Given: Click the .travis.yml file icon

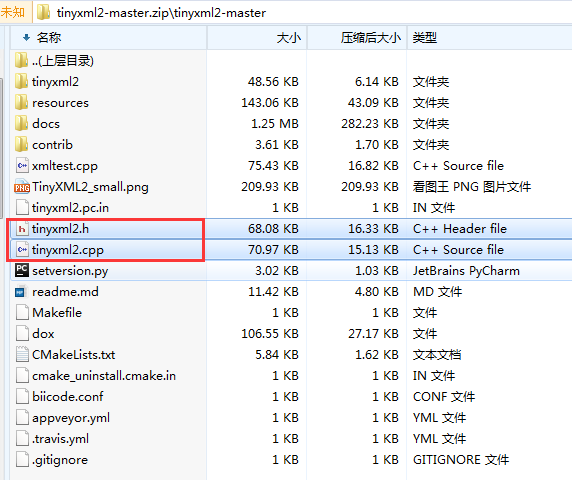Looking at the screenshot, I should tap(22, 438).
